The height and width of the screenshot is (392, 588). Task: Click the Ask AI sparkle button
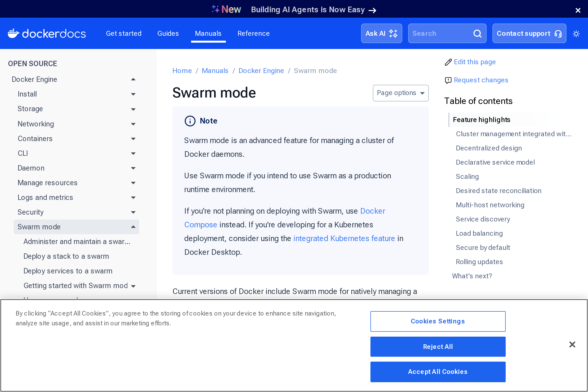tap(381, 34)
